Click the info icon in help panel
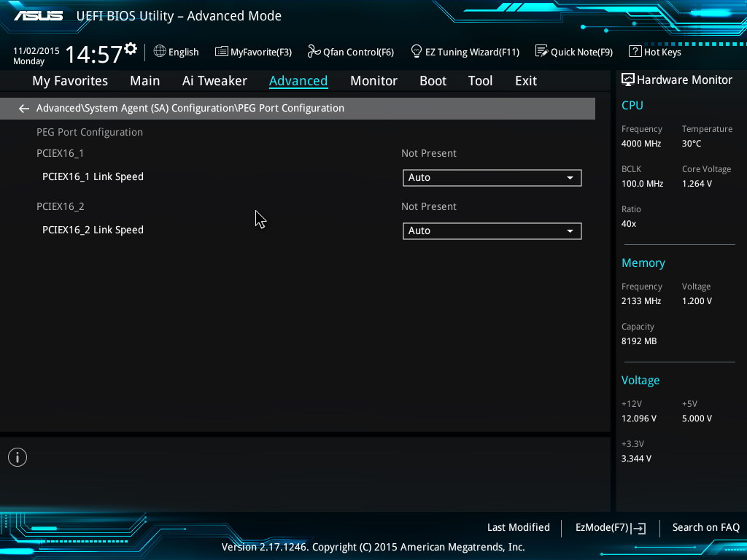 (x=18, y=457)
